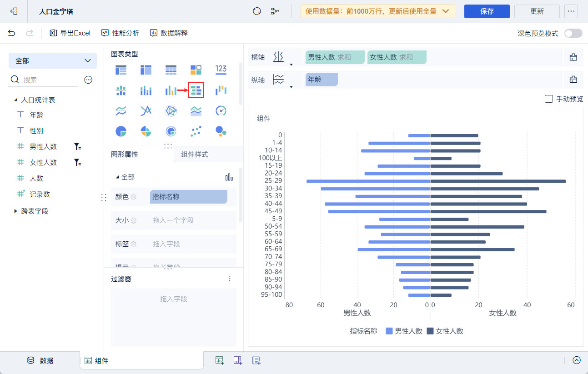Image resolution: width=588 pixels, height=374 pixels.
Task: Expand the 跨表字段 tree node
Action: tap(15, 211)
